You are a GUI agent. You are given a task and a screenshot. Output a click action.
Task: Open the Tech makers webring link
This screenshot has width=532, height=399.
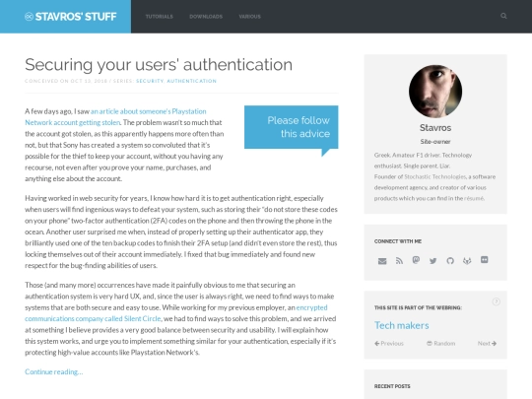(x=402, y=325)
